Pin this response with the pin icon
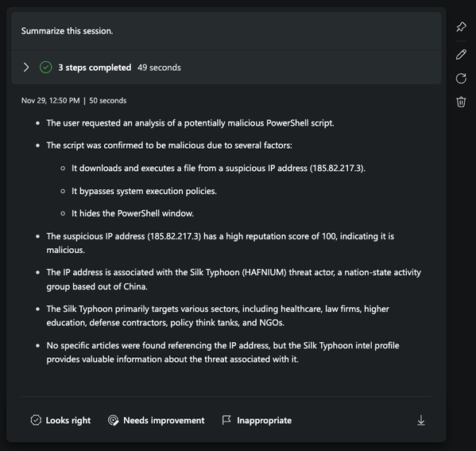The image size is (476, 451). [x=461, y=27]
